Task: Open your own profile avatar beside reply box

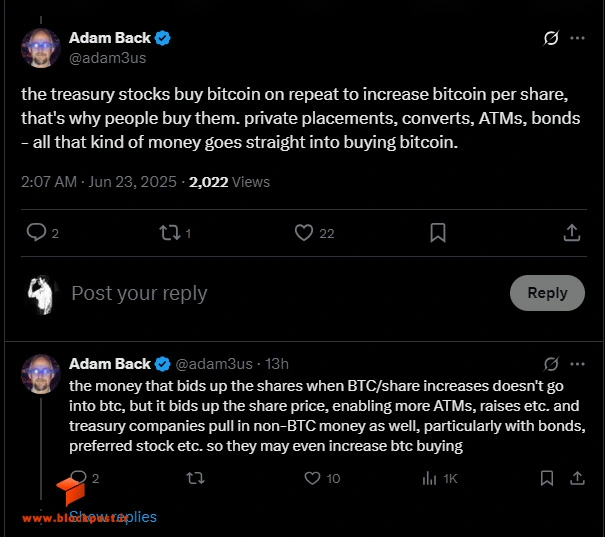Action: (41, 295)
